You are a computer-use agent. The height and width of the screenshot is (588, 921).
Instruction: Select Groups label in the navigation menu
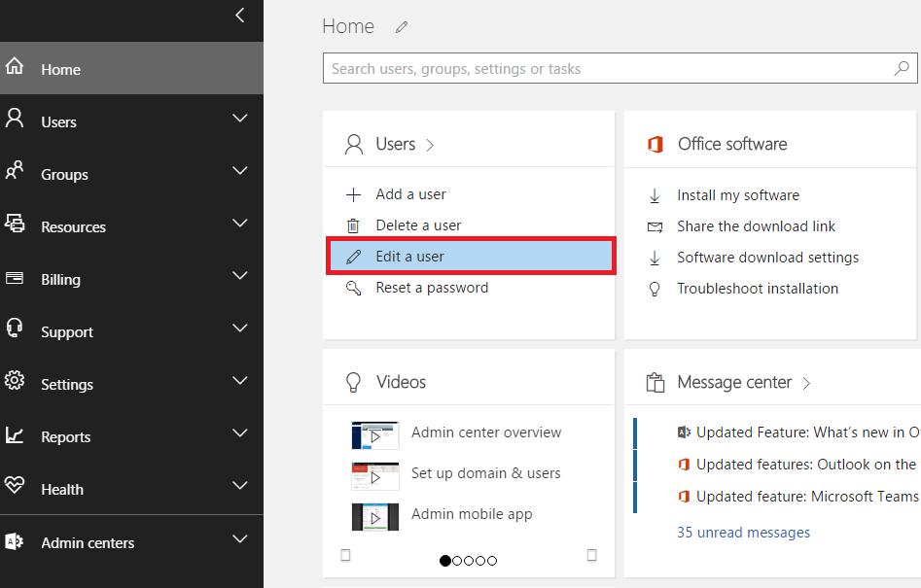coord(64,175)
